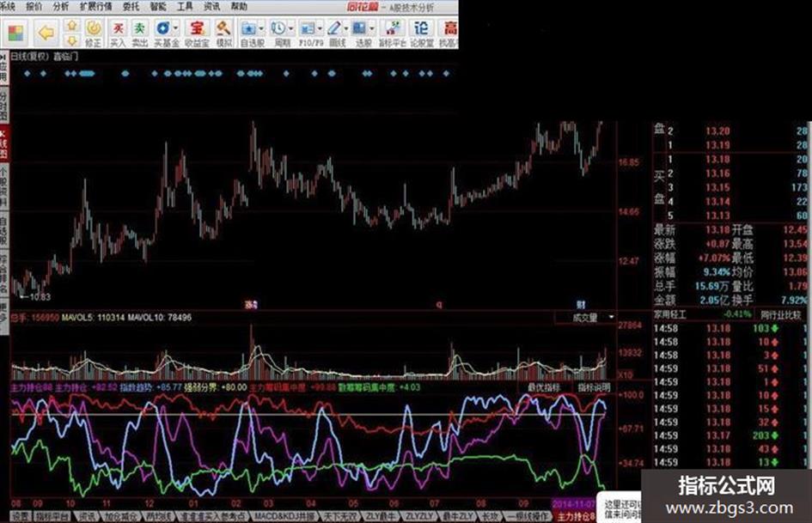Click the 高 icon at toolbar end
Screen dimensions: 812x523
[449, 33]
